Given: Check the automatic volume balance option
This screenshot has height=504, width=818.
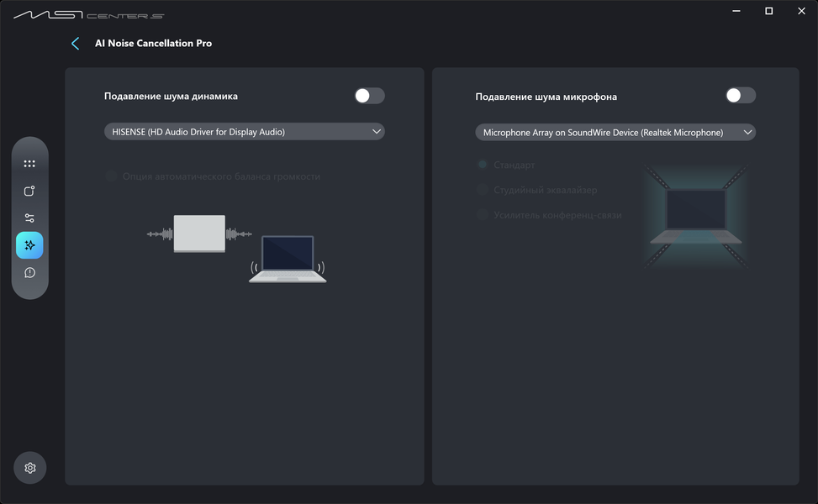Looking at the screenshot, I should tap(111, 176).
